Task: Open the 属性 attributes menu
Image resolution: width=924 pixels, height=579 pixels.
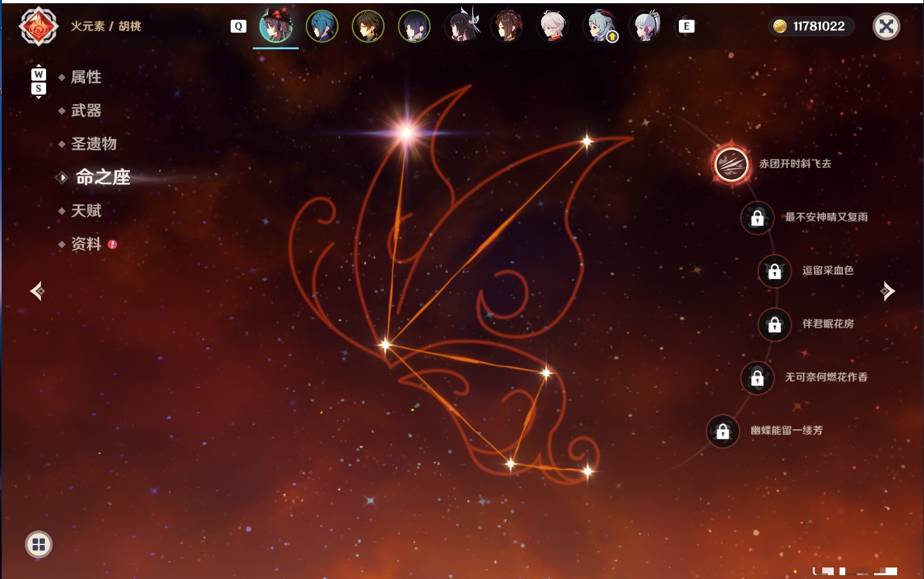Action: click(x=86, y=77)
